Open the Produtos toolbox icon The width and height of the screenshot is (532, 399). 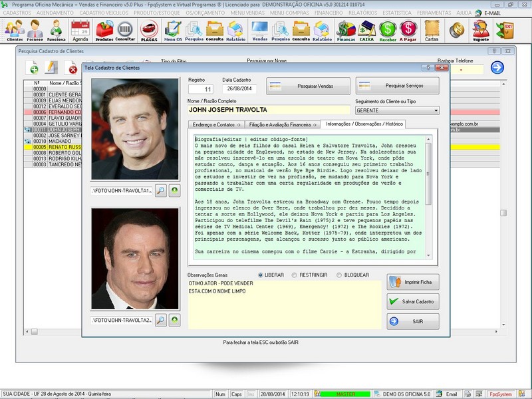[x=104, y=31]
